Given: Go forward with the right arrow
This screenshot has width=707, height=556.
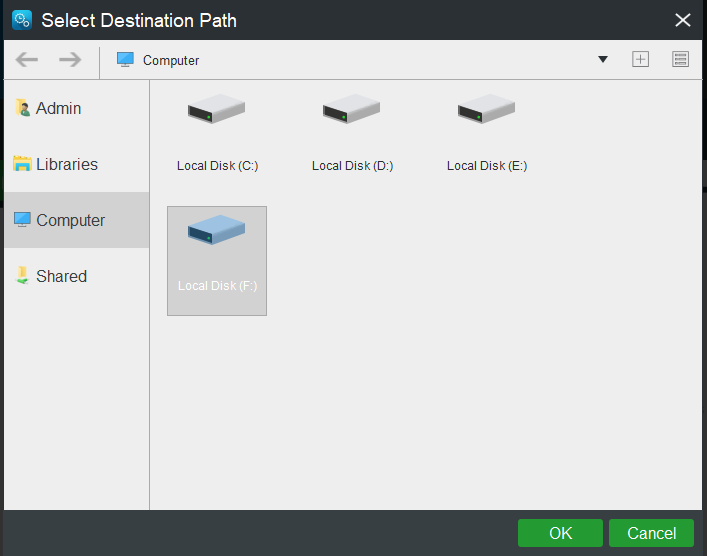Looking at the screenshot, I should point(70,60).
